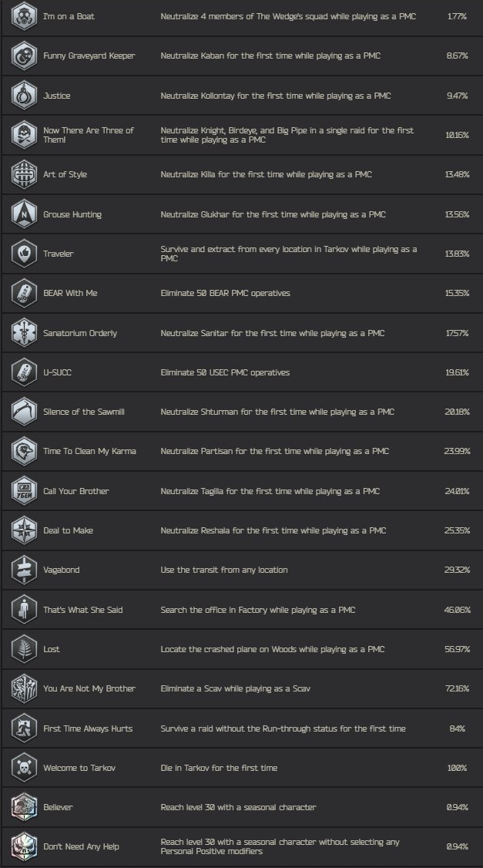Select the BEAR With Me dog tag icon
The width and height of the screenshot is (483, 868).
[25, 293]
